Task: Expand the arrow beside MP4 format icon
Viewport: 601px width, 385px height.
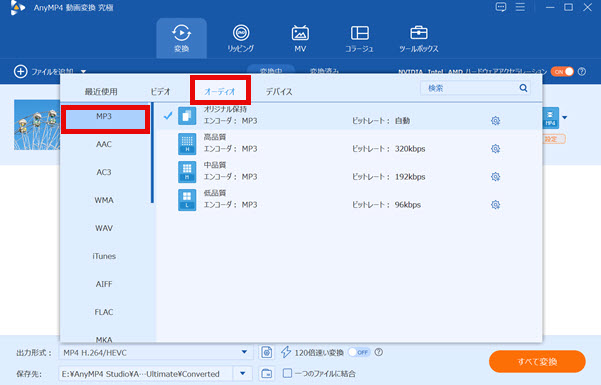Action: [565, 118]
